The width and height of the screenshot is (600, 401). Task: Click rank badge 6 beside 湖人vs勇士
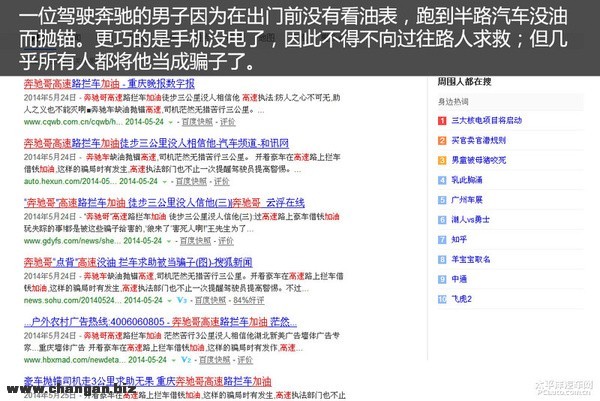442,220
